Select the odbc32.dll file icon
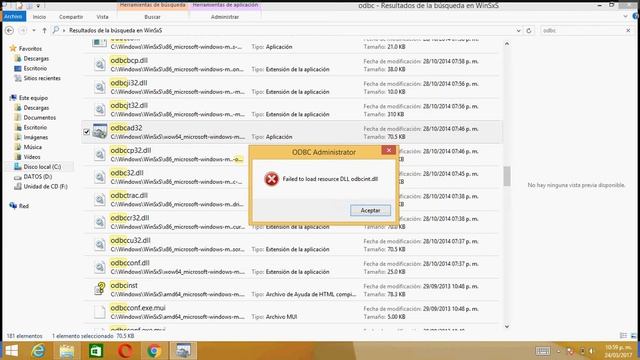 pyautogui.click(x=100, y=177)
